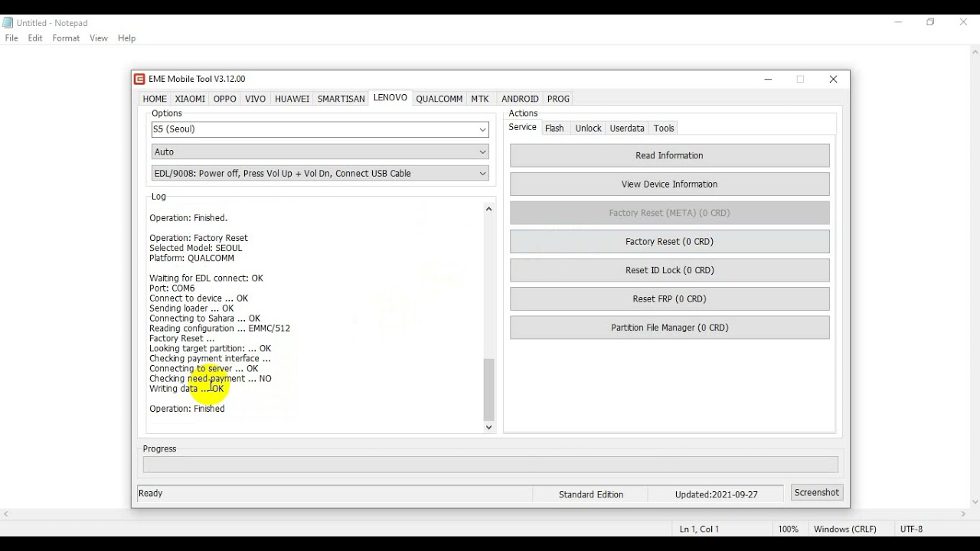Open the Unlock actions tab
Viewport: 980px width, 551px height.
[588, 129]
